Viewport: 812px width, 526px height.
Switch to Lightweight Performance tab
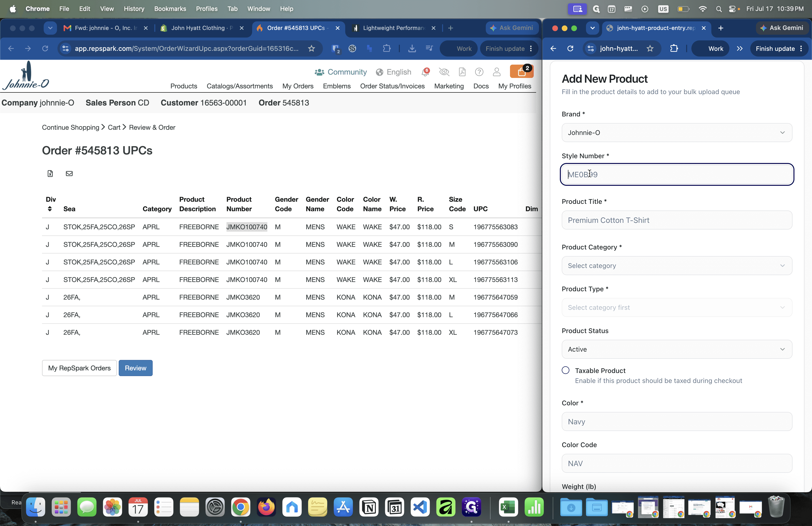coord(393,28)
